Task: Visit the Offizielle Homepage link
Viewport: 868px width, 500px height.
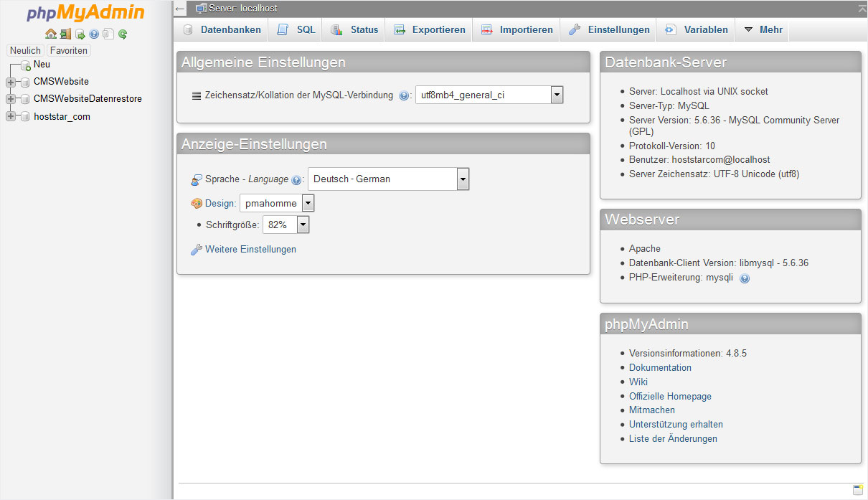Action: [x=670, y=396]
